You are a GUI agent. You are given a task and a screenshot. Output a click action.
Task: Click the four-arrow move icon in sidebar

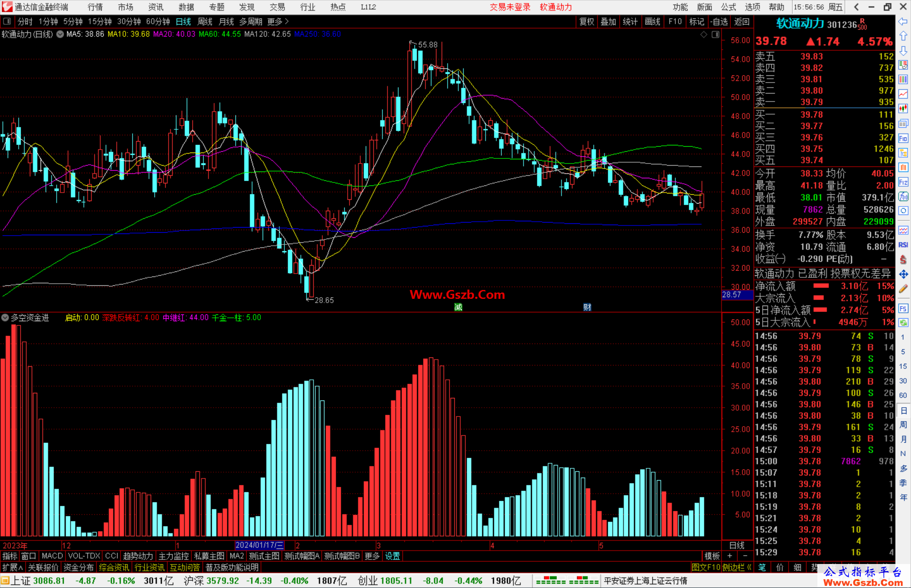903,274
